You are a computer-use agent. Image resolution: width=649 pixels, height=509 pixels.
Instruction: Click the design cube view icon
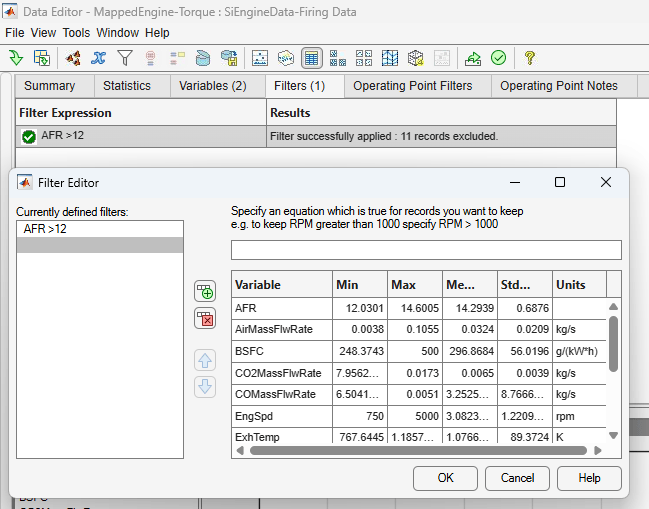416,58
